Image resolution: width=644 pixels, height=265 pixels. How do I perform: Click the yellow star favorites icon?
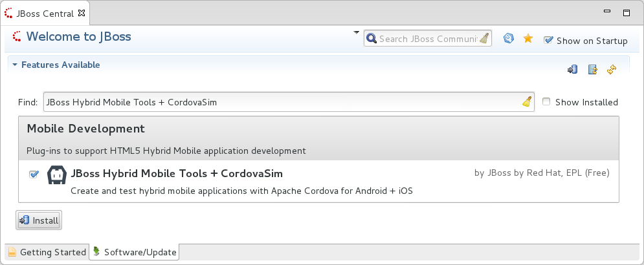coord(527,39)
